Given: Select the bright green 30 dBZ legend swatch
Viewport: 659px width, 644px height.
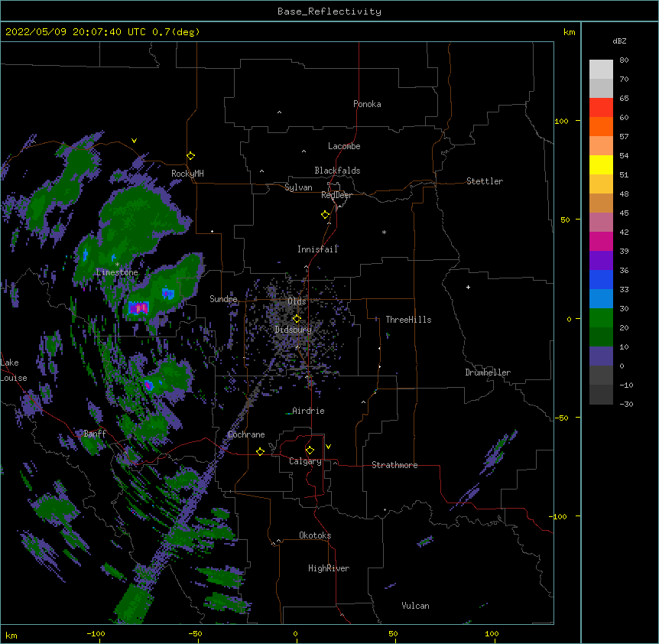Looking at the screenshot, I should [601, 318].
